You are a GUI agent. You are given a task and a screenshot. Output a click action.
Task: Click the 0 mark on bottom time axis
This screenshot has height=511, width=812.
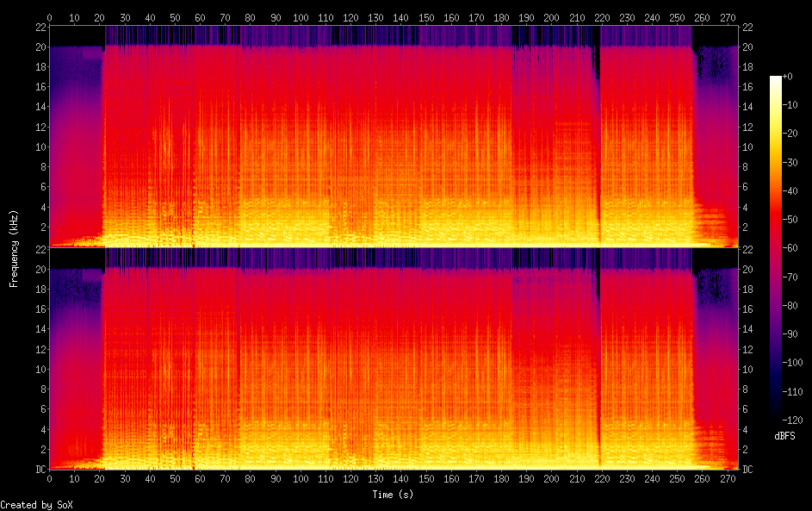pyautogui.click(x=50, y=478)
